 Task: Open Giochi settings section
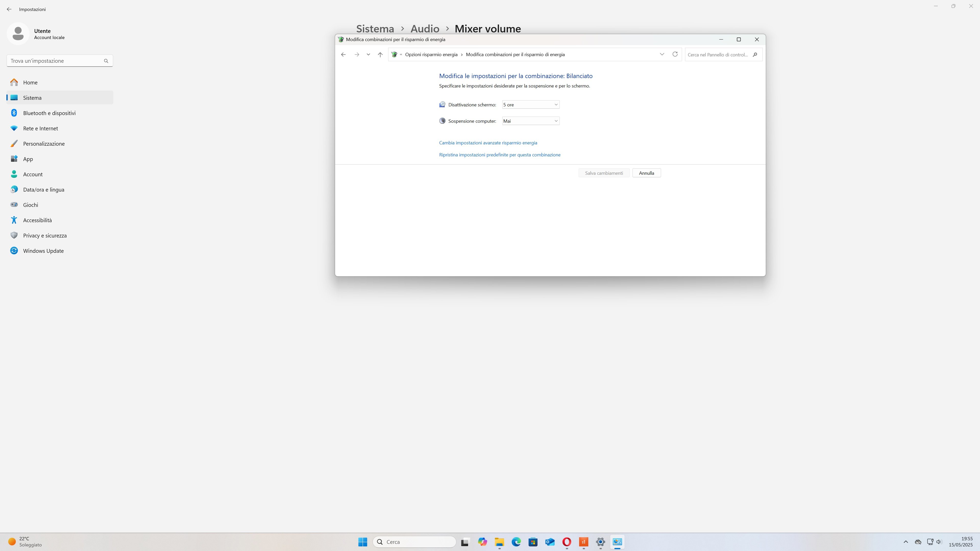click(60, 205)
